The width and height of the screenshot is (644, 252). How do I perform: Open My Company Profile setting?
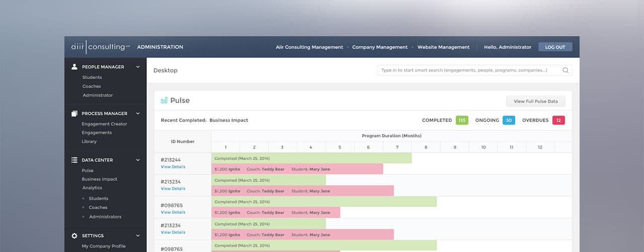[x=104, y=246]
